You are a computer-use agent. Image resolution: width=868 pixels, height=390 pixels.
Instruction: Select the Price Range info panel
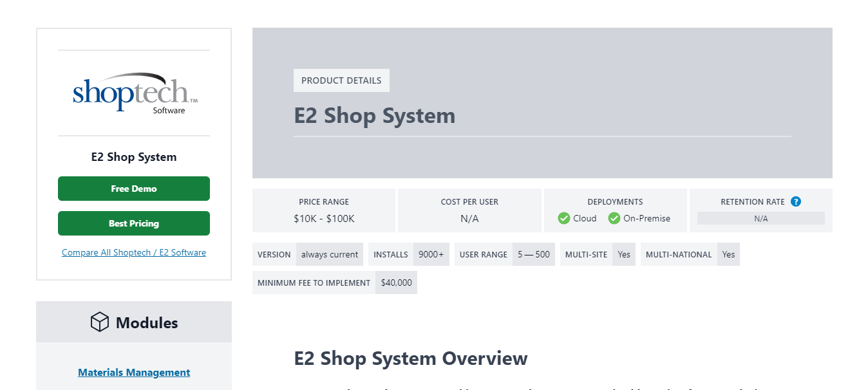click(323, 210)
